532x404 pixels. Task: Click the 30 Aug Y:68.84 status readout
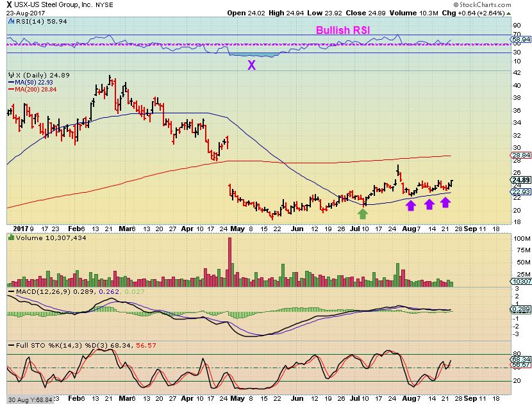[30, 400]
